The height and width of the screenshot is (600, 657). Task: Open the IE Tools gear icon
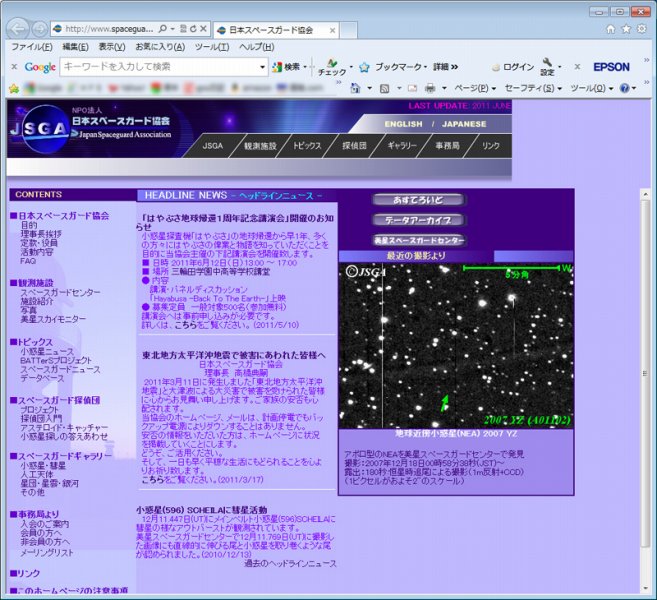pos(643,29)
